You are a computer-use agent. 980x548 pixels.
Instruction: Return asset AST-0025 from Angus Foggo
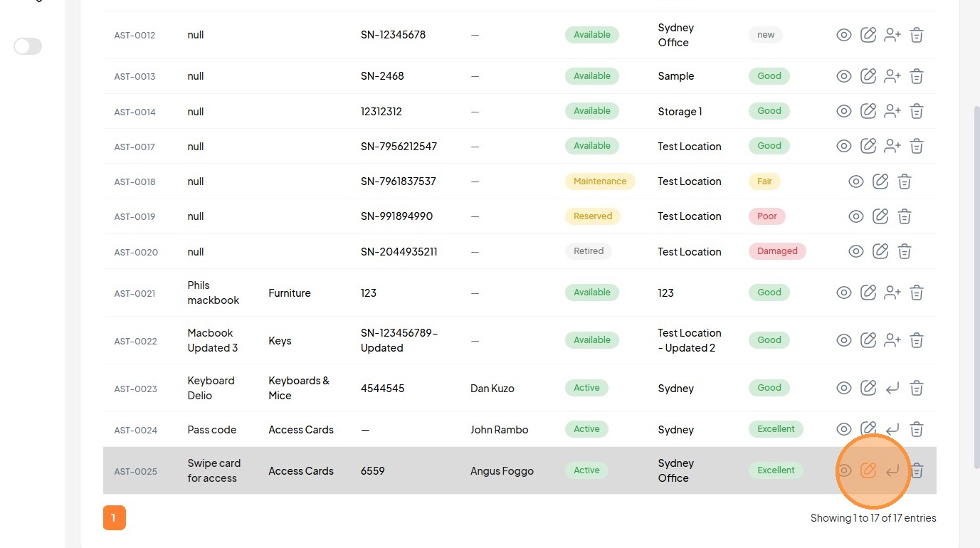[892, 470]
